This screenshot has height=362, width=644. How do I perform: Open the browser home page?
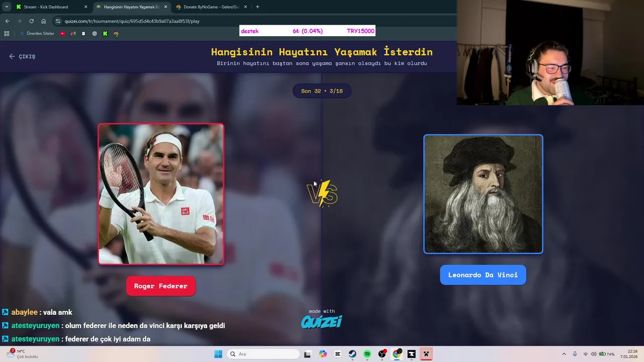(43, 21)
